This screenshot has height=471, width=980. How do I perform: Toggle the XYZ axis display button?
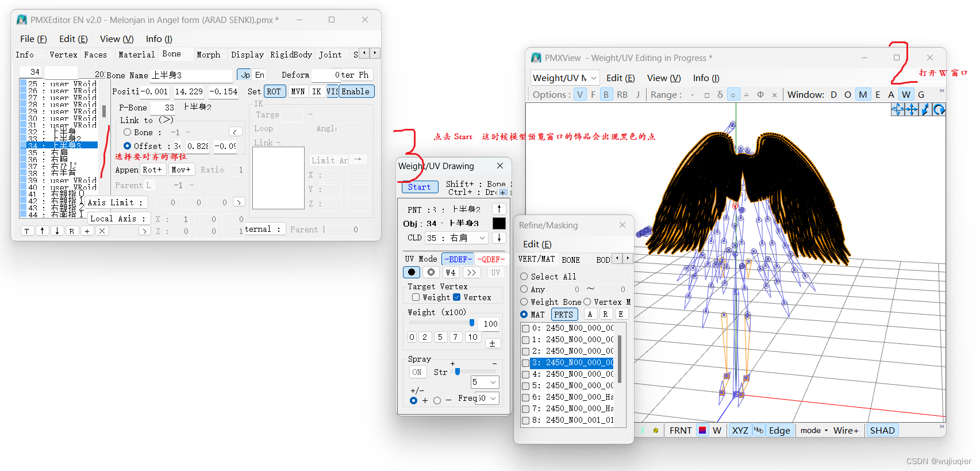pyautogui.click(x=740, y=430)
